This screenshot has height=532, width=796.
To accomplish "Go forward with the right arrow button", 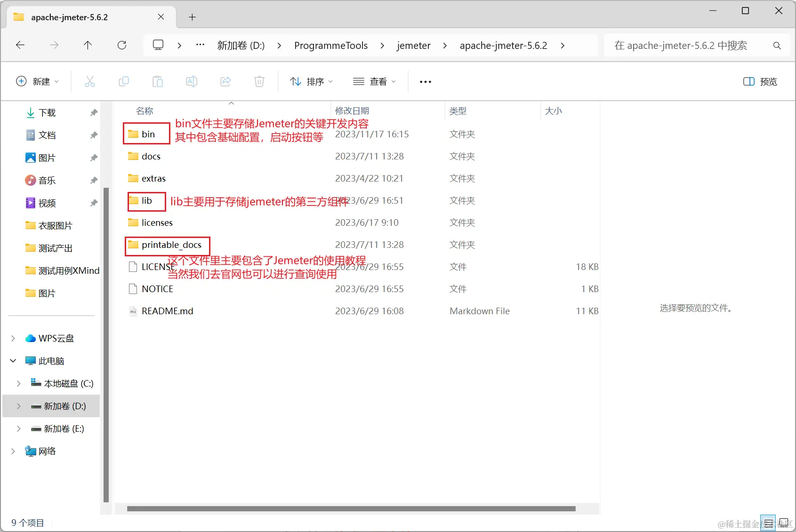I will [x=54, y=45].
